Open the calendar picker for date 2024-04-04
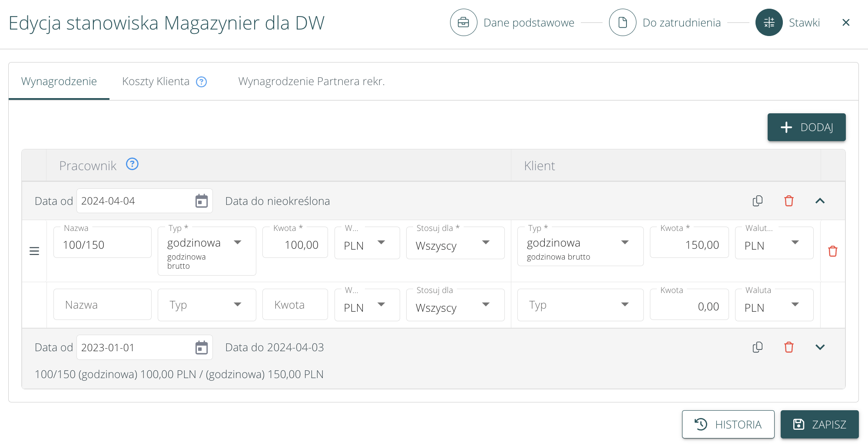Viewport: 868px width, 448px height. point(201,201)
